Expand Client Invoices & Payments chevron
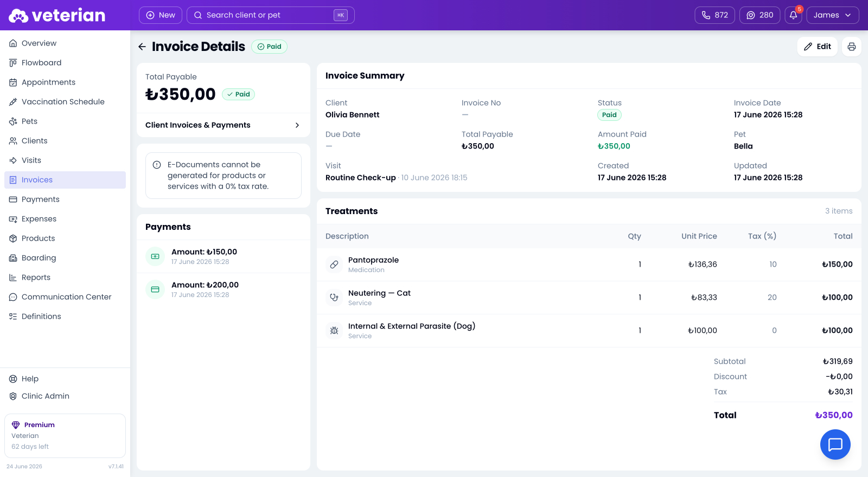868x477 pixels. pos(297,125)
